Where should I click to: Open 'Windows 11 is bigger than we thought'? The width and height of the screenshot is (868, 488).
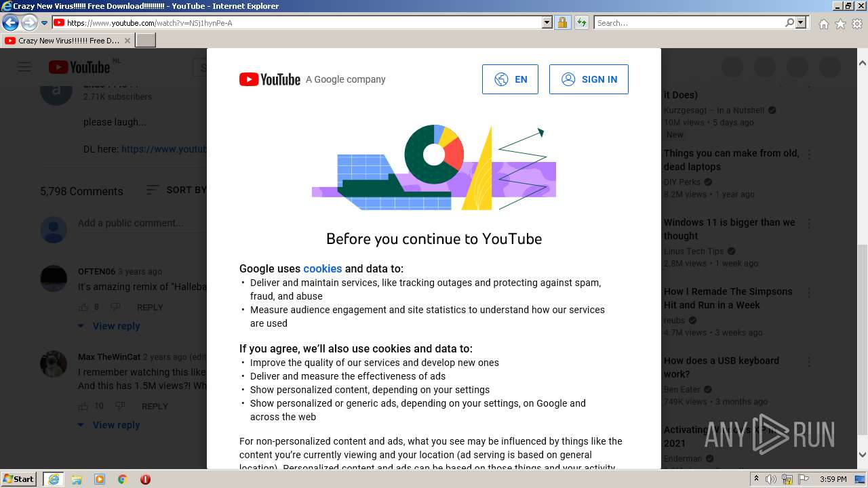729,229
